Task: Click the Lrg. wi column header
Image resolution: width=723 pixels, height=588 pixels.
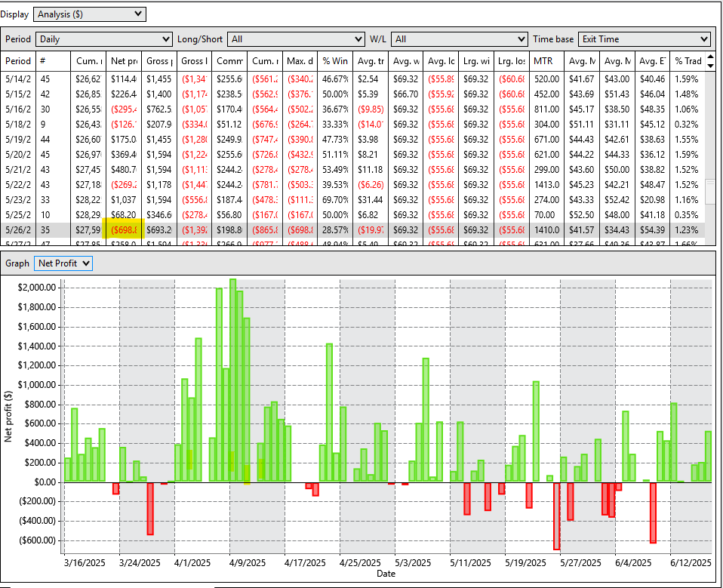Action: (x=476, y=61)
